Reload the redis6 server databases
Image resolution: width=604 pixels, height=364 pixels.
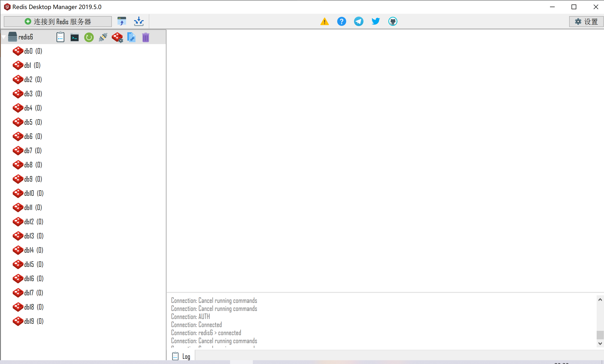[x=89, y=37]
